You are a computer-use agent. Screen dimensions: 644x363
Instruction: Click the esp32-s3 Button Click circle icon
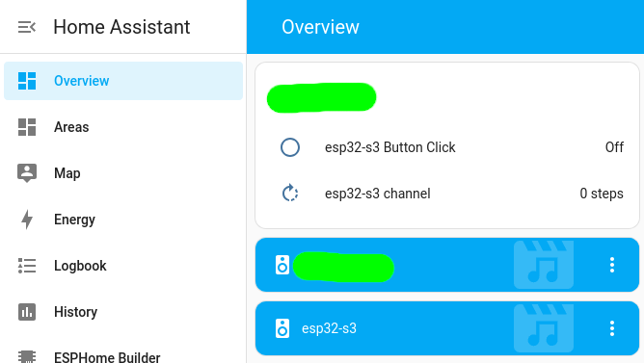tap(290, 147)
